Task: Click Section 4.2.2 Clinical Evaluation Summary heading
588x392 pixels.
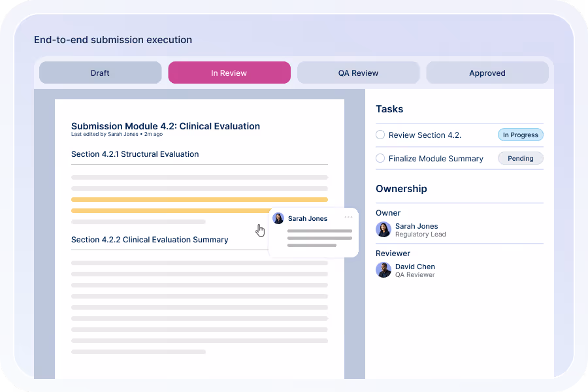Action: 150,240
